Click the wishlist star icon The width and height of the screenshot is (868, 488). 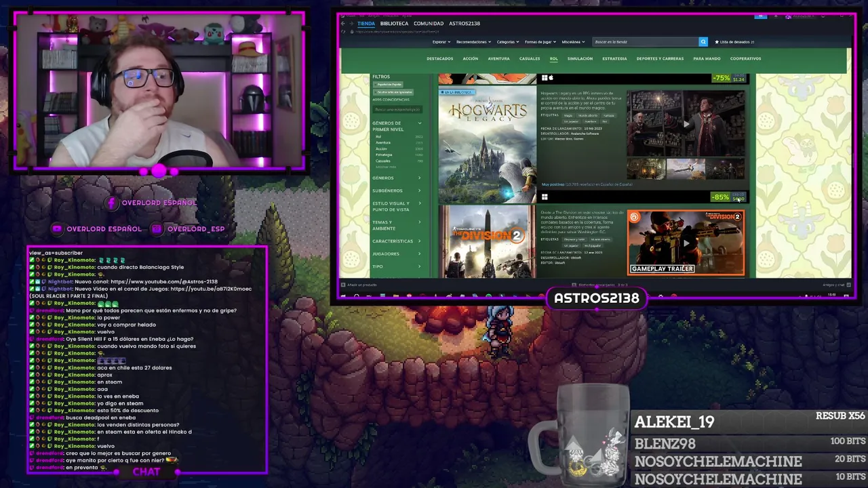point(717,42)
